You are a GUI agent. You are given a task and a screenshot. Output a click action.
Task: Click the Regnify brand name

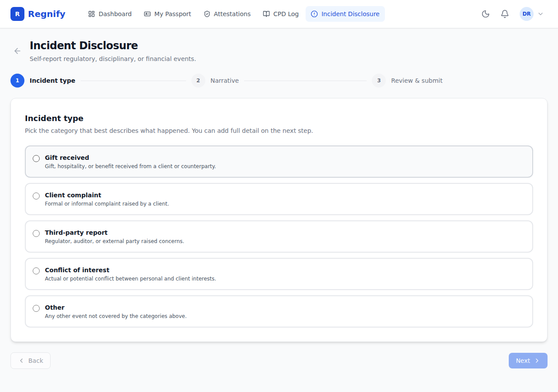47,14
